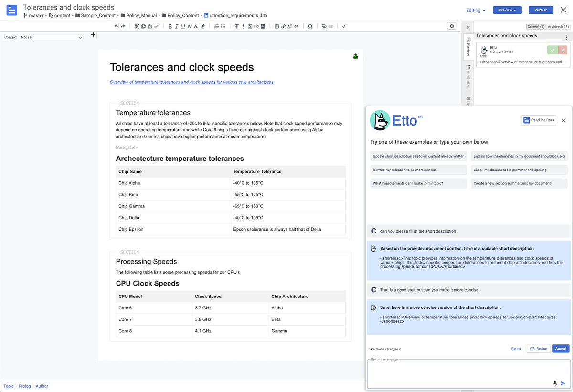Image resolution: width=573 pixels, height=392 pixels.
Task: Switch to Current (1) review tab
Action: pyautogui.click(x=536, y=27)
